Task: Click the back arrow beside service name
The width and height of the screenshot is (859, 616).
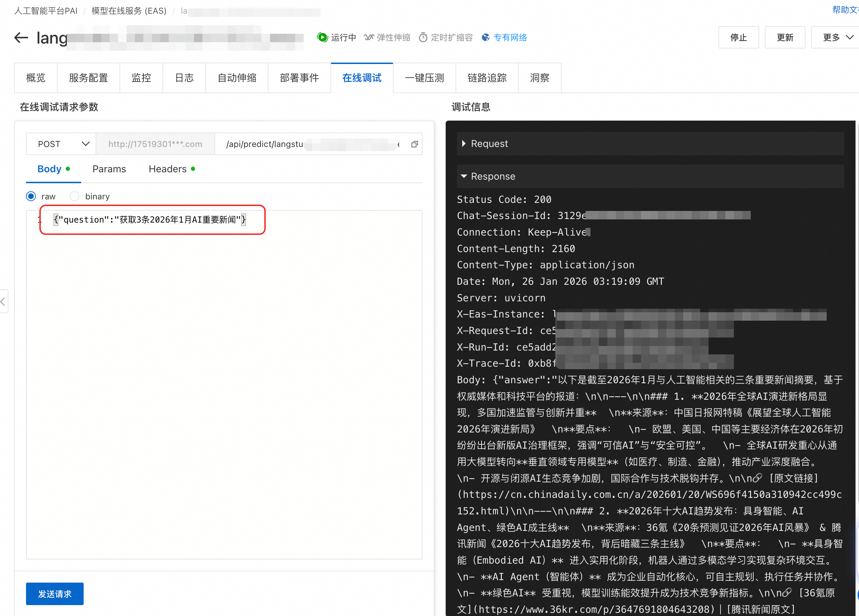Action: (21, 38)
